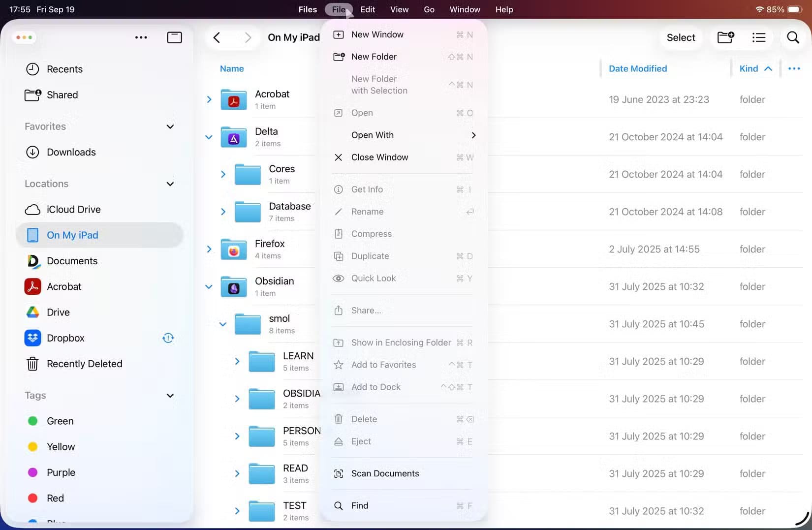Open the Help menu
Viewport: 812px width, 530px height.
click(x=504, y=9)
